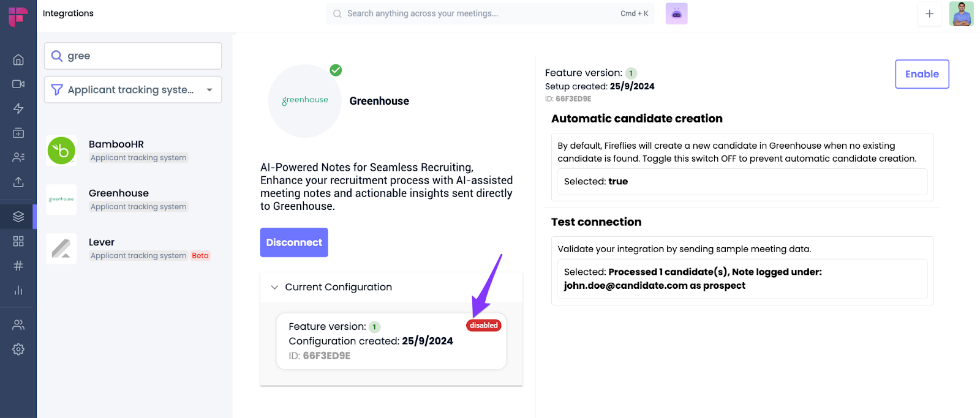Click the Fireflies logo icon

[18, 16]
